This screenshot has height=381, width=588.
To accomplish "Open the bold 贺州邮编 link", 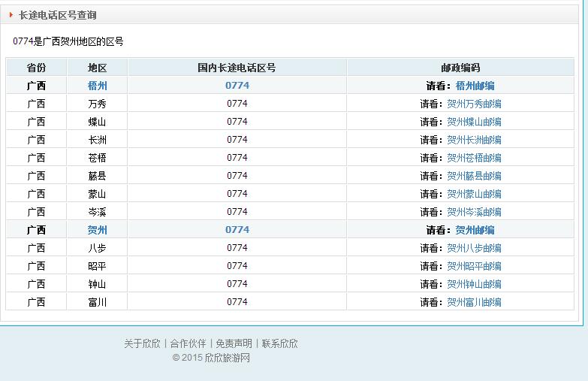I will coord(475,230).
